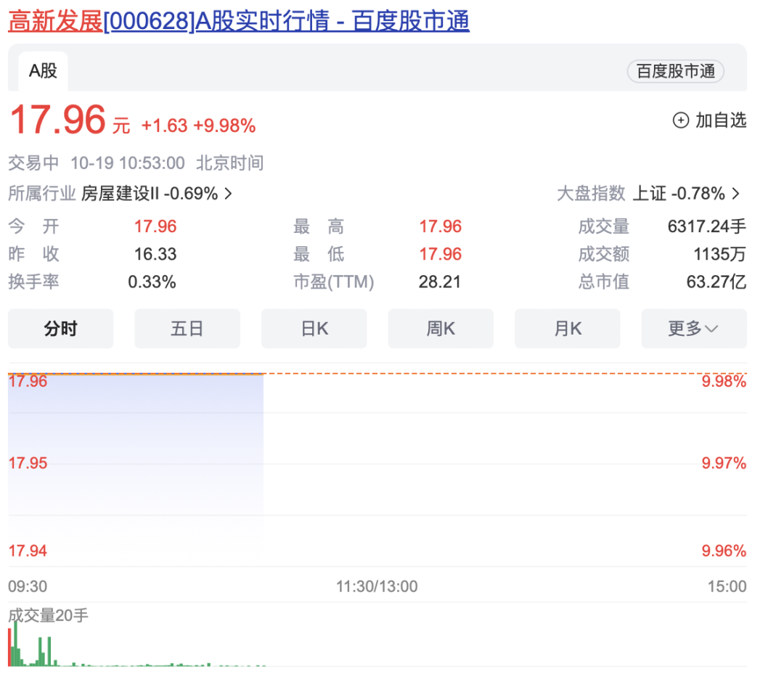Click the 09:30 time axis label

[28, 586]
